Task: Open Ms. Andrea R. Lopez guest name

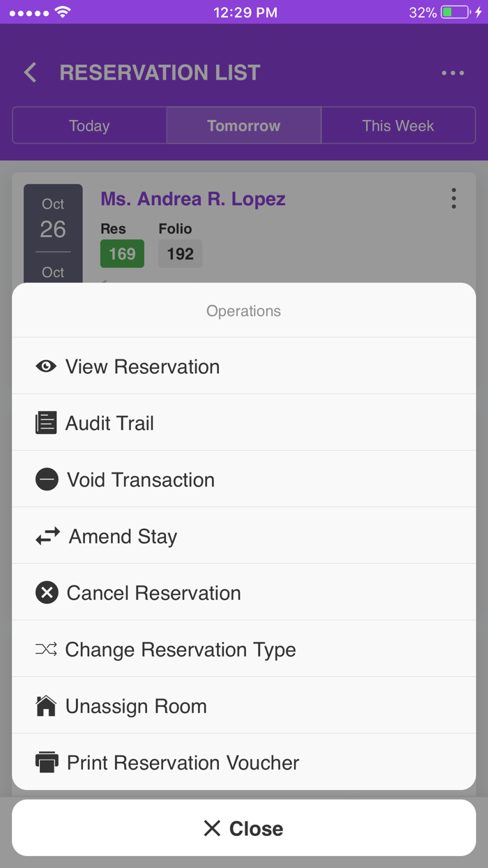Action: (x=193, y=199)
